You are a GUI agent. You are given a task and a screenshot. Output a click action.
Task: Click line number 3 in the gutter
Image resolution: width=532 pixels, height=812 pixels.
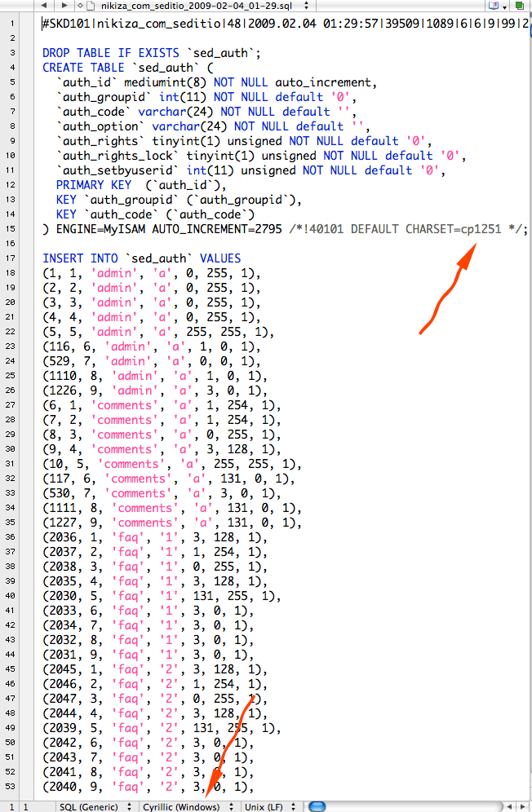(x=12, y=53)
